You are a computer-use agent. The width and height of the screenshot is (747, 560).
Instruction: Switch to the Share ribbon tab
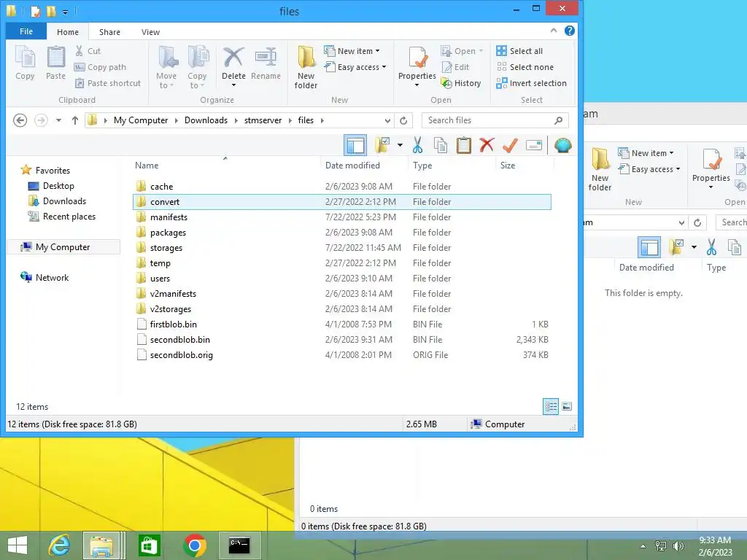109,32
